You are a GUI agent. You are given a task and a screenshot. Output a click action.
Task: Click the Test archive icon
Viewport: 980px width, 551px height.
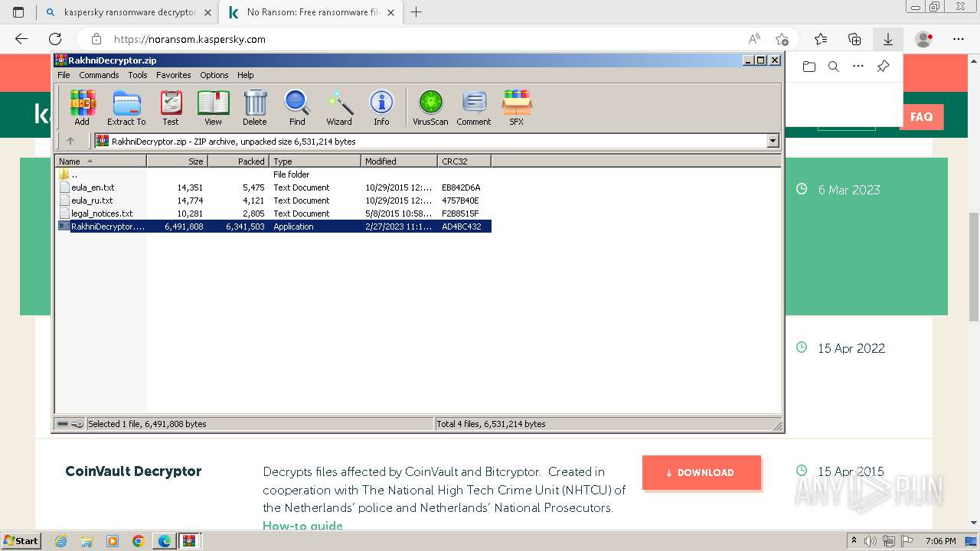click(170, 108)
